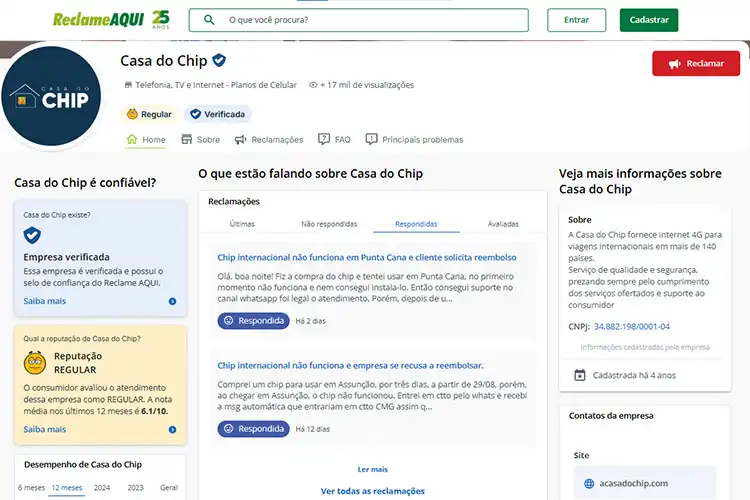Click 'Saiba mais' in reputation card
This screenshot has width=750, height=500.
click(44, 429)
